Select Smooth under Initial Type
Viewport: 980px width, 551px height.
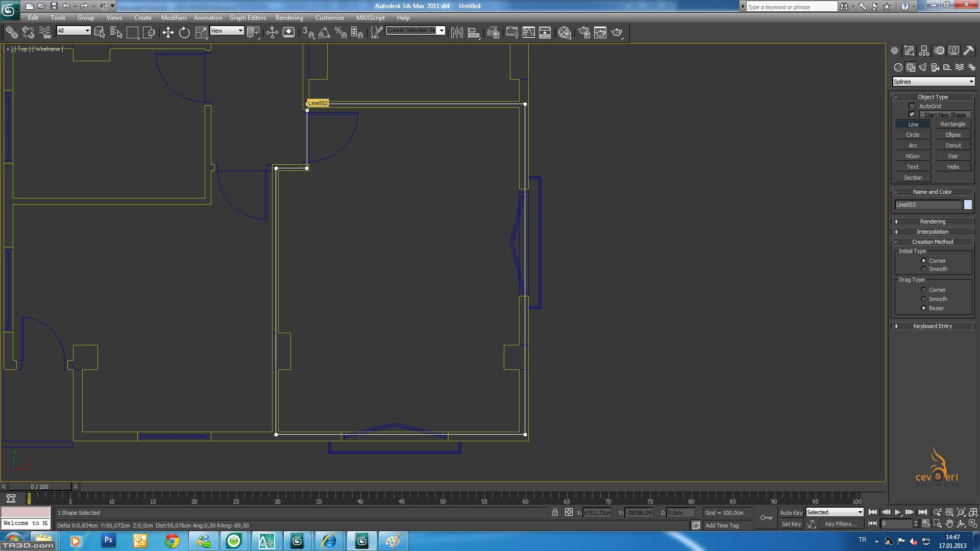click(923, 269)
